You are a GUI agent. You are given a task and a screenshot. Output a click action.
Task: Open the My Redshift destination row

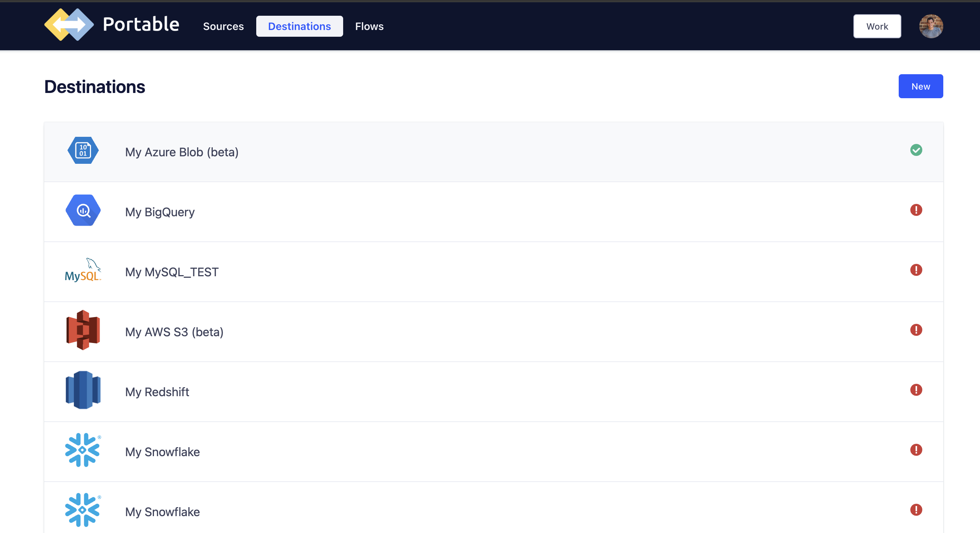[x=157, y=392]
